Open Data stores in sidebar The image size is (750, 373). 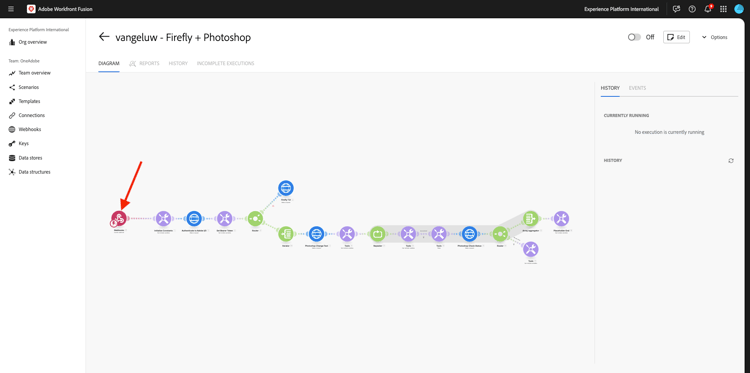30,158
